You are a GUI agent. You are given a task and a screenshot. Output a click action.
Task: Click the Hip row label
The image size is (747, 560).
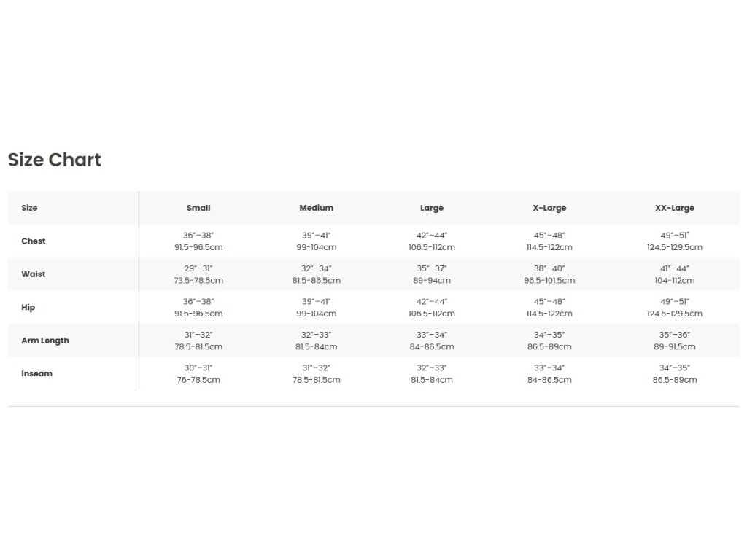click(x=28, y=307)
